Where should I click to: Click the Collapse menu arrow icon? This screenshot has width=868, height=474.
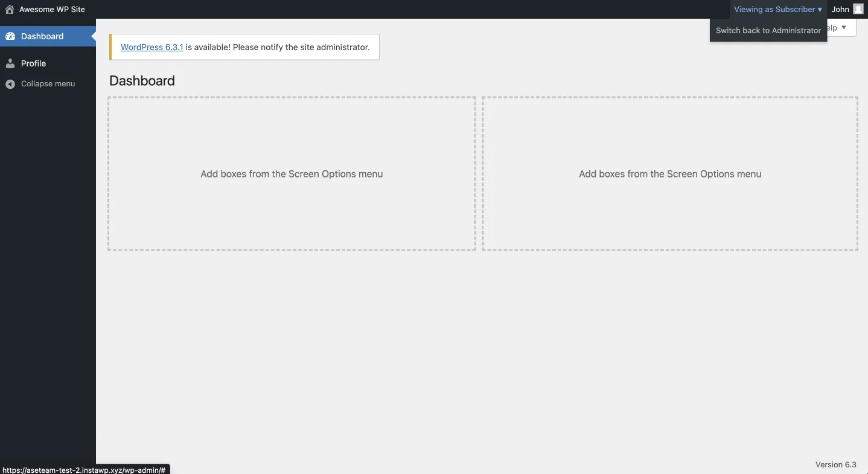point(10,84)
